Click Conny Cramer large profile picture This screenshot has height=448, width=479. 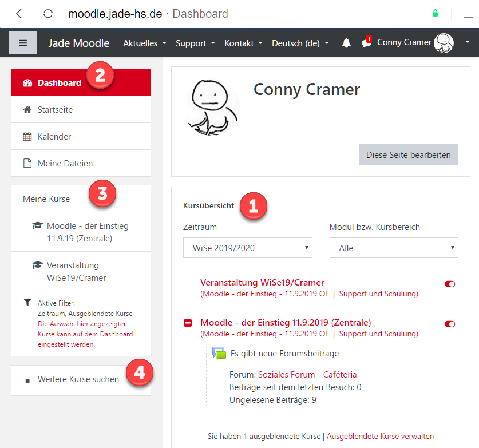(x=213, y=107)
